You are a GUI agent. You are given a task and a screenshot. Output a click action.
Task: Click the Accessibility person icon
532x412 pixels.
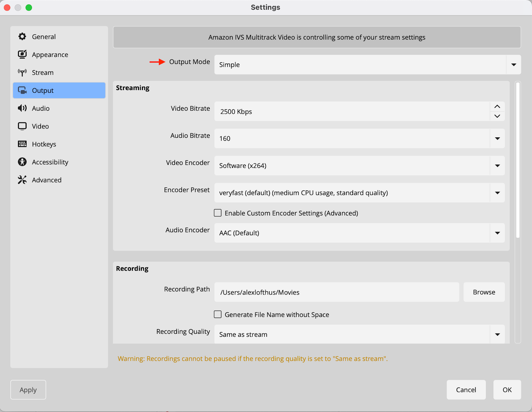click(22, 162)
